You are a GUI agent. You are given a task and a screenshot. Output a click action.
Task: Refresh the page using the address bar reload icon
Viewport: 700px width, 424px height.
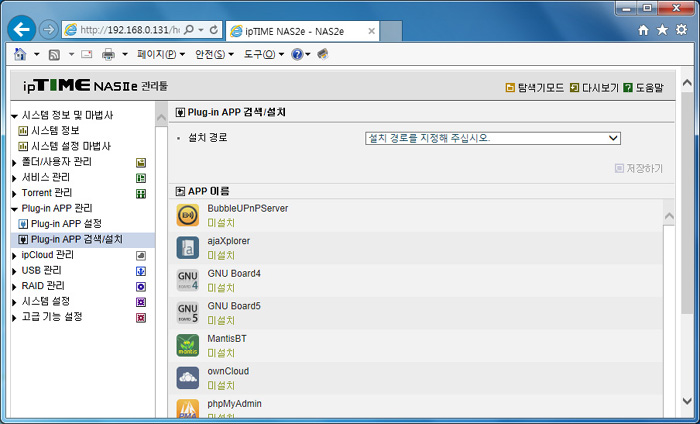pos(214,30)
